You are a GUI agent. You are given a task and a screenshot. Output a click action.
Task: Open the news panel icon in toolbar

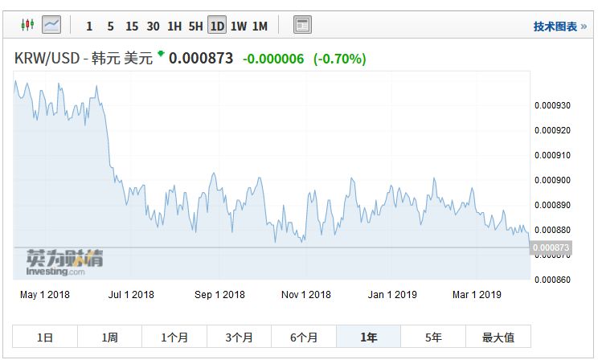[302, 25]
